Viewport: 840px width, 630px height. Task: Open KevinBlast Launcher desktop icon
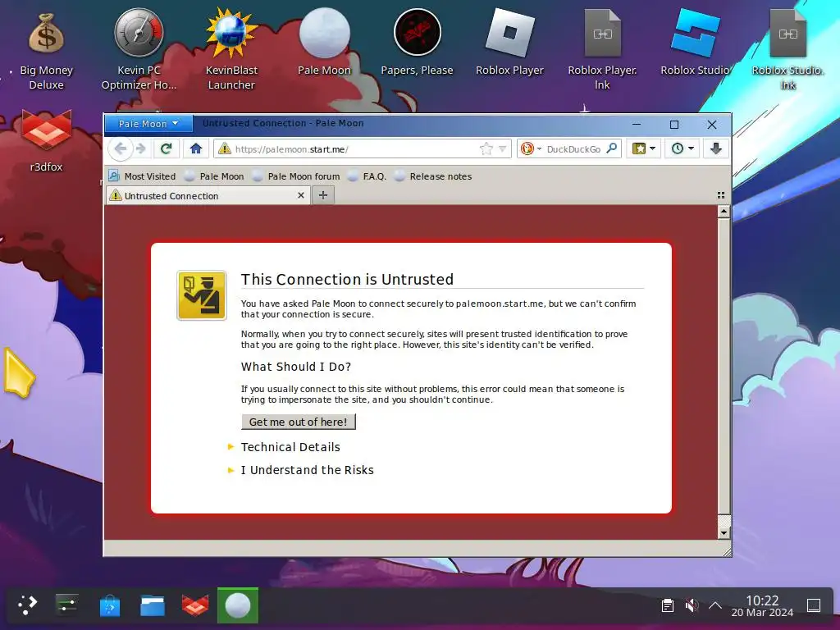(231, 49)
